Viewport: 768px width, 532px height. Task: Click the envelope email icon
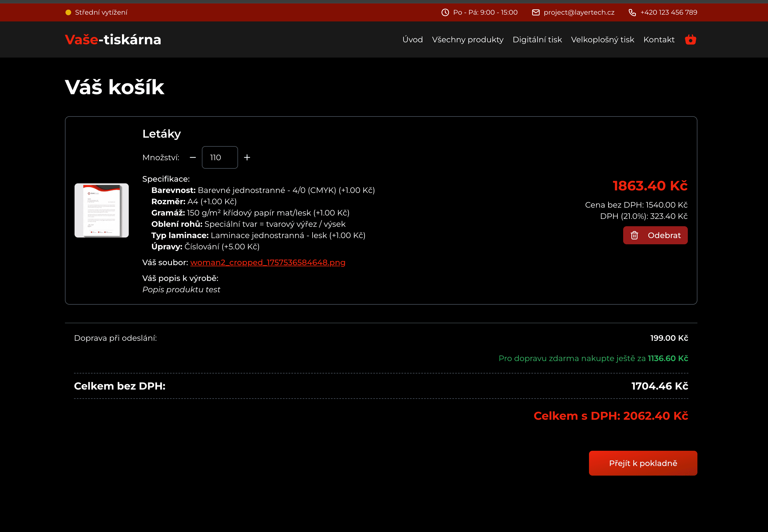pos(535,12)
